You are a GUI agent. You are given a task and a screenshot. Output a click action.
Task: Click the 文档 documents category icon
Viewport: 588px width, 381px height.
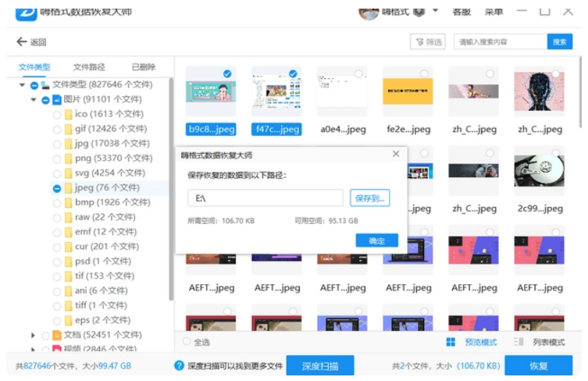(x=57, y=334)
